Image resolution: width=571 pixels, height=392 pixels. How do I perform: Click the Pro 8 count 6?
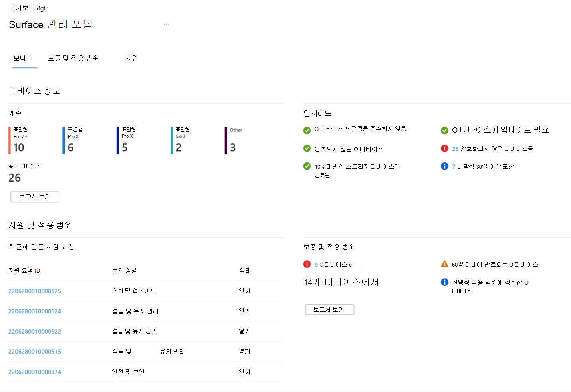[x=71, y=148]
